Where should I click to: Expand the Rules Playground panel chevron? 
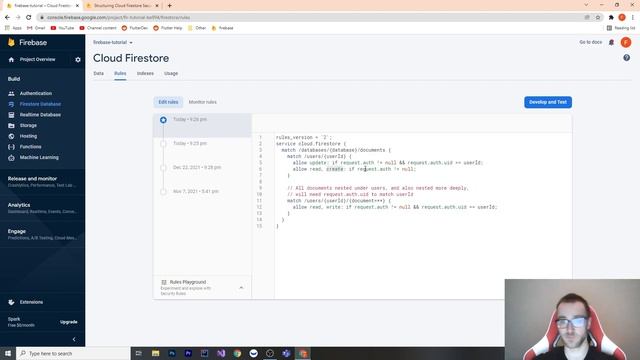click(241, 288)
